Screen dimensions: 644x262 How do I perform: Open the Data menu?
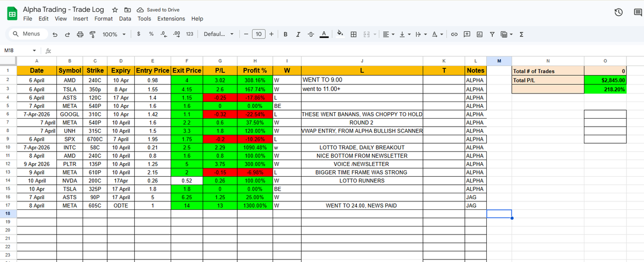point(125,18)
